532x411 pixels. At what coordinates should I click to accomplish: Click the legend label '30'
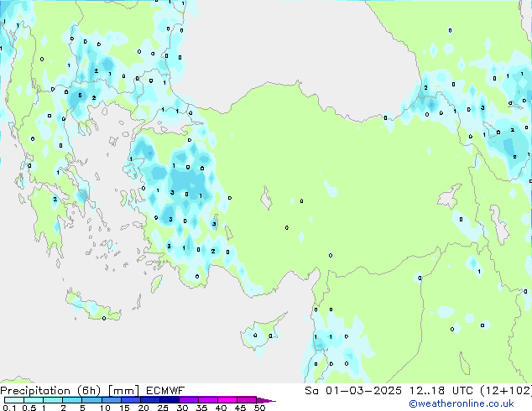tap(183, 408)
